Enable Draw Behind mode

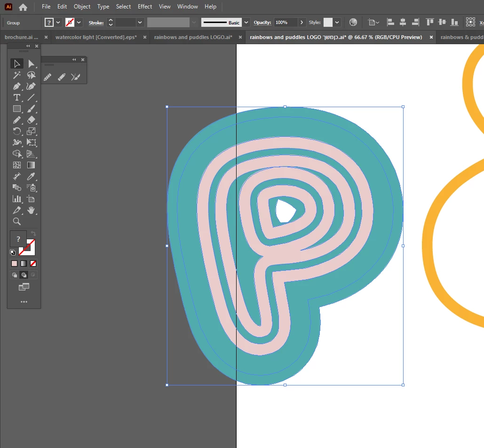pos(24,275)
